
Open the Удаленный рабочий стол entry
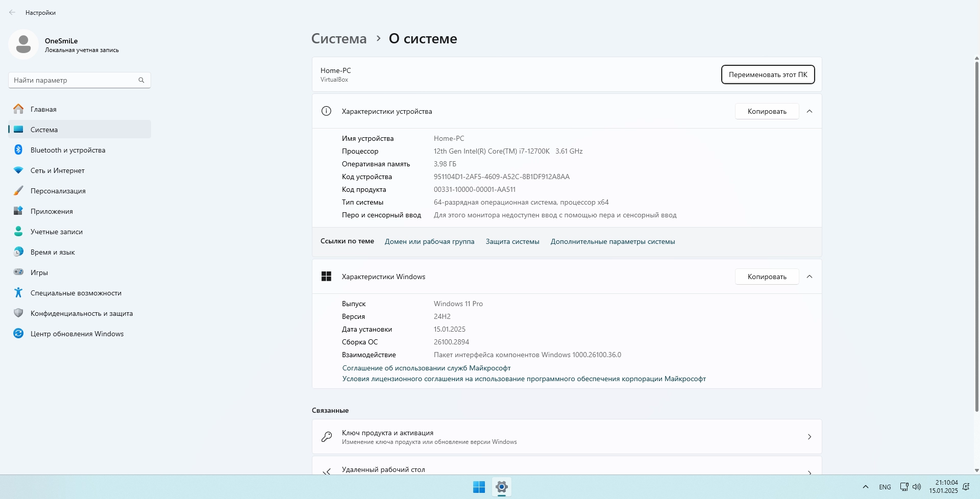(x=567, y=466)
